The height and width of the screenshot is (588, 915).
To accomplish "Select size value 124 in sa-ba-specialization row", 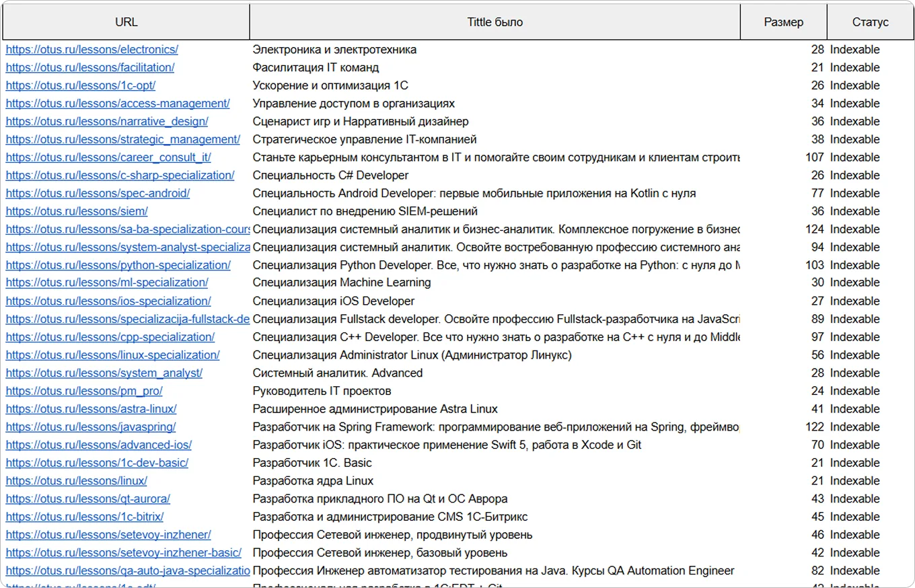I will (x=814, y=229).
